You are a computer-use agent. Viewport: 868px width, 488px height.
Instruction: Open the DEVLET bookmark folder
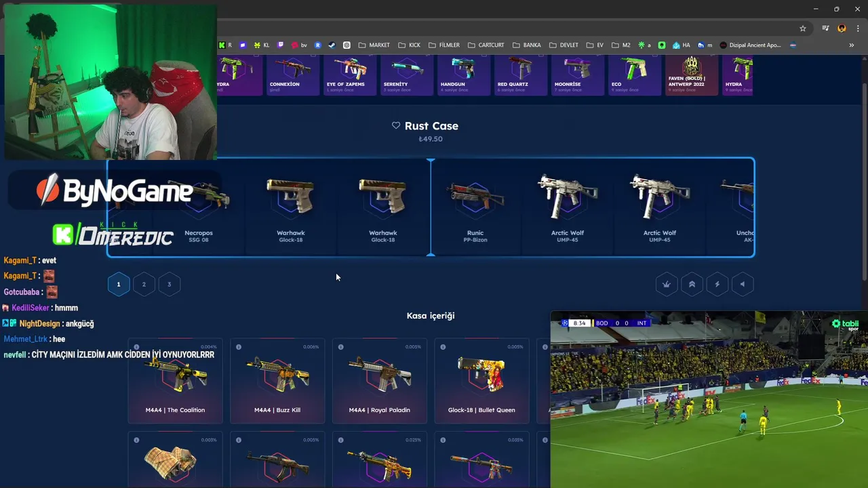(563, 45)
